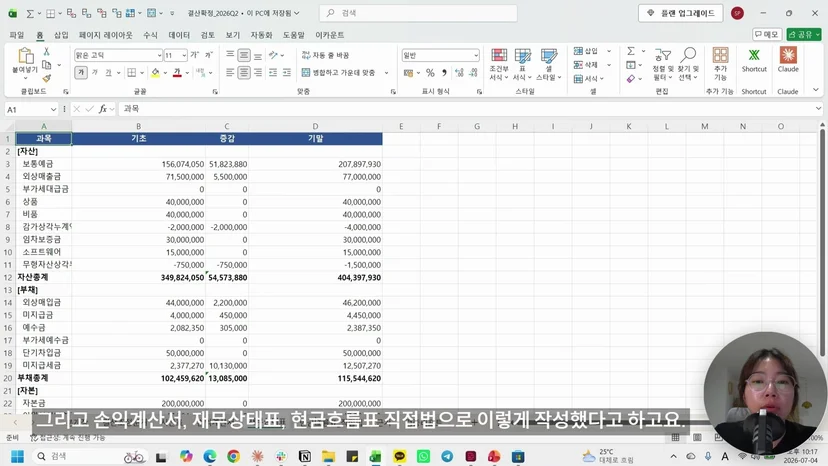Launch the Claude add-in icon
828x466 pixels.
(788, 60)
